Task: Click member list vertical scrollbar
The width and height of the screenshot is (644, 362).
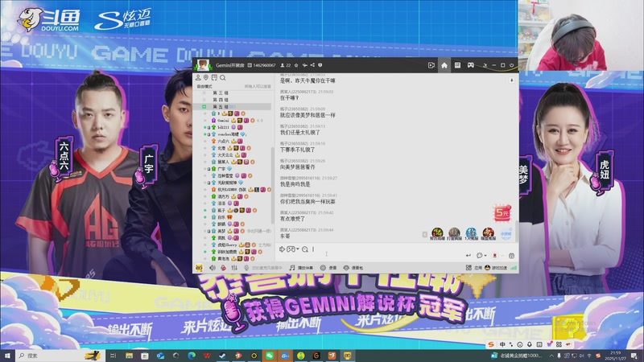Action: (272, 185)
